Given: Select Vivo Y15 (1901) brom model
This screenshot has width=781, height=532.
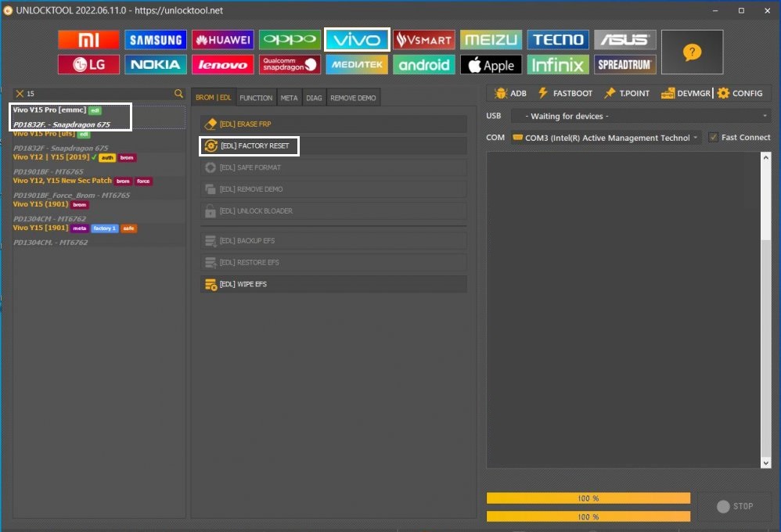Looking at the screenshot, I should tap(99, 211).
